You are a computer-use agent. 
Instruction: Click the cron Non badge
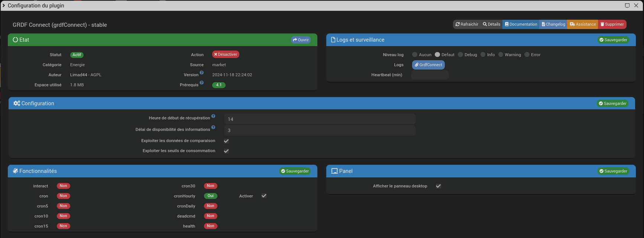64,196
